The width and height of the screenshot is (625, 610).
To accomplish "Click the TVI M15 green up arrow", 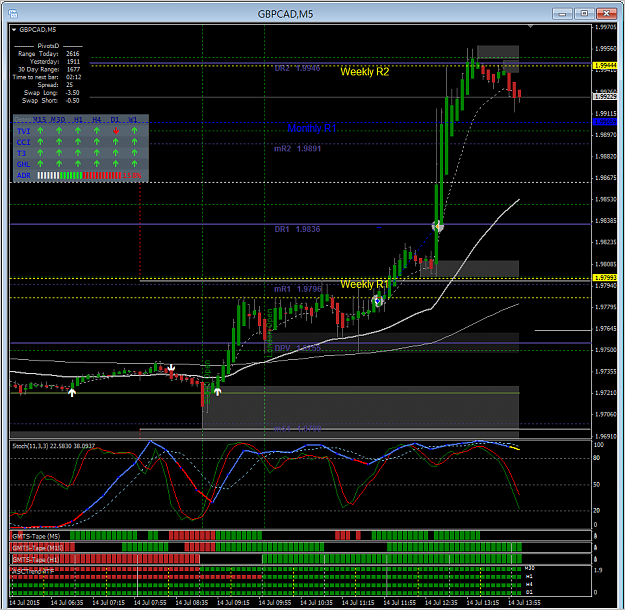I will click(40, 131).
